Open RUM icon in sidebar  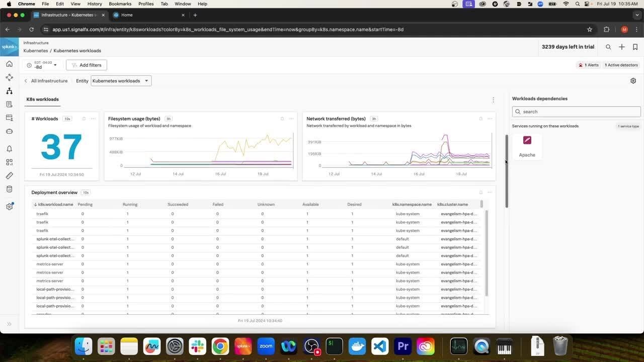click(9, 118)
